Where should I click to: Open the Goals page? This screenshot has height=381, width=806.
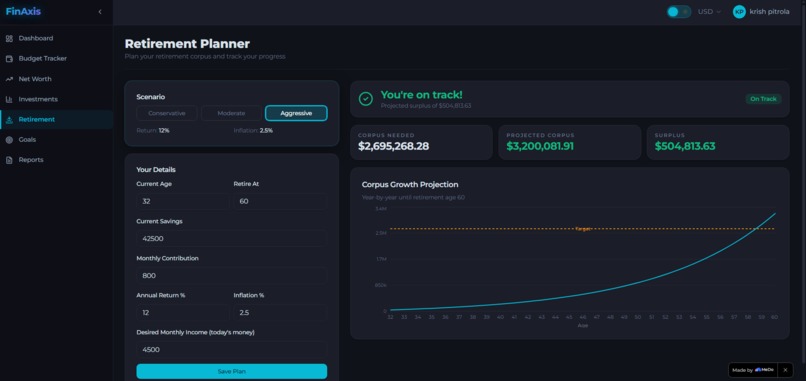pyautogui.click(x=57, y=140)
